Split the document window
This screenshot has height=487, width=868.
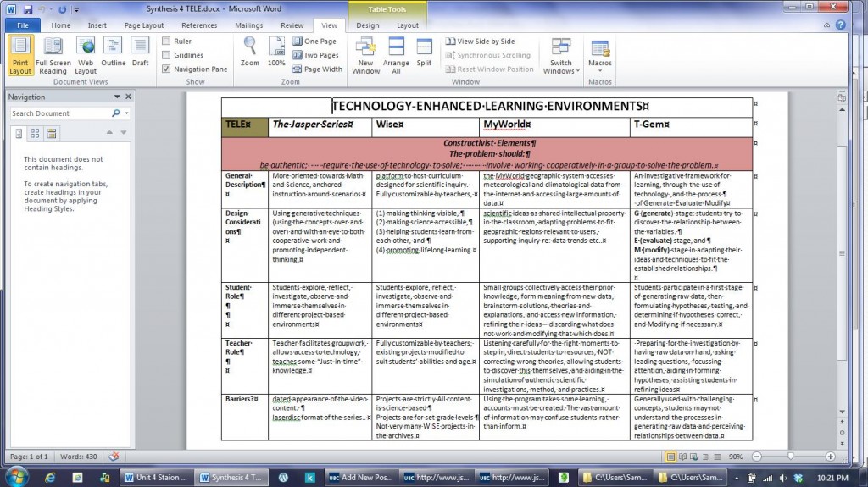[424, 53]
